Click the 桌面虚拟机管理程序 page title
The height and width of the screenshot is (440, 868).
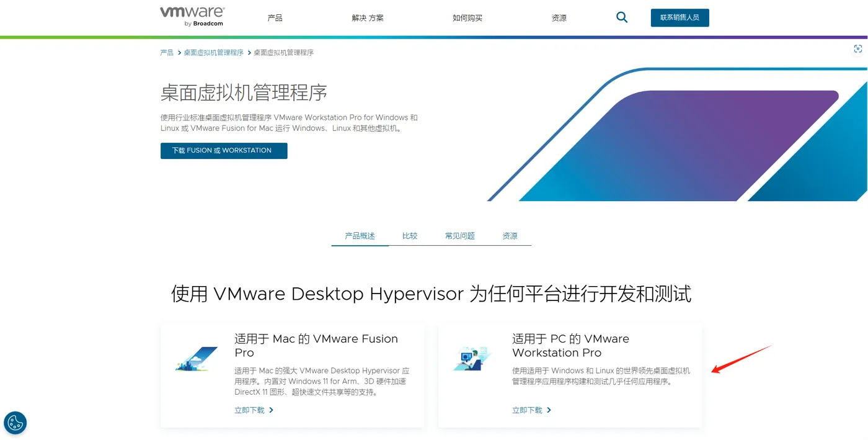pyautogui.click(x=244, y=93)
